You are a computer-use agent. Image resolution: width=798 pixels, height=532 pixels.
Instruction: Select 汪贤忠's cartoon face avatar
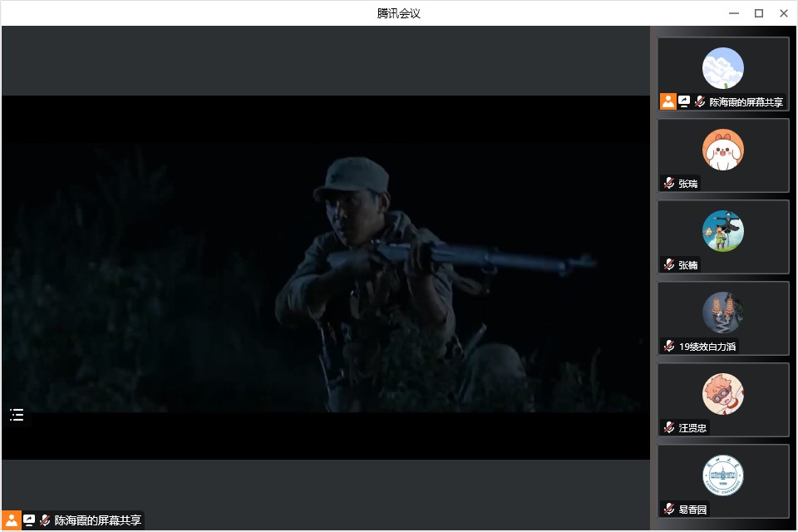pos(722,394)
